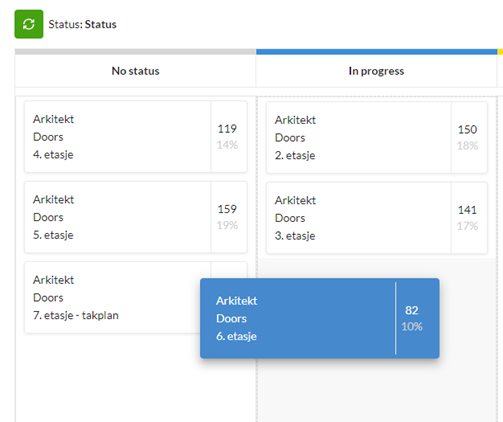Screen dimensions: 503x422
Task: Open the 7. etasje - takplan card
Action: [x=112, y=297]
